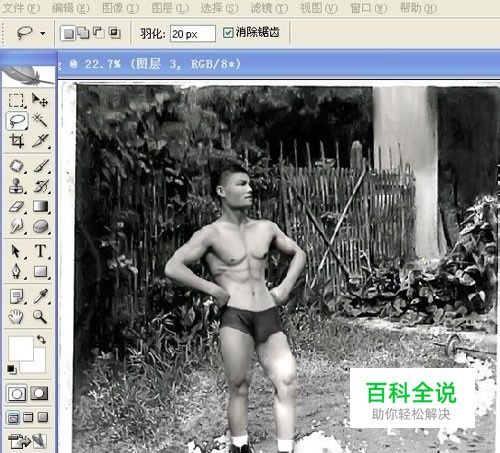Select the Path Selection tool

click(x=16, y=251)
